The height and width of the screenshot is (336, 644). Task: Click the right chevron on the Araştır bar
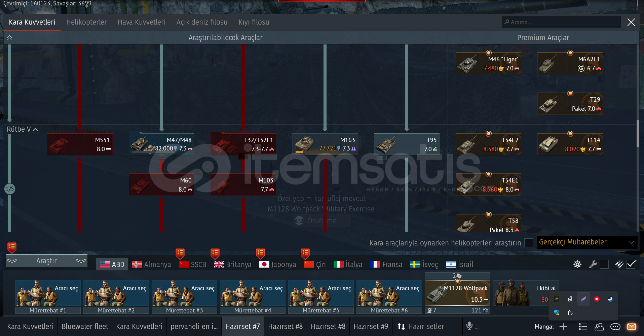[81, 261]
